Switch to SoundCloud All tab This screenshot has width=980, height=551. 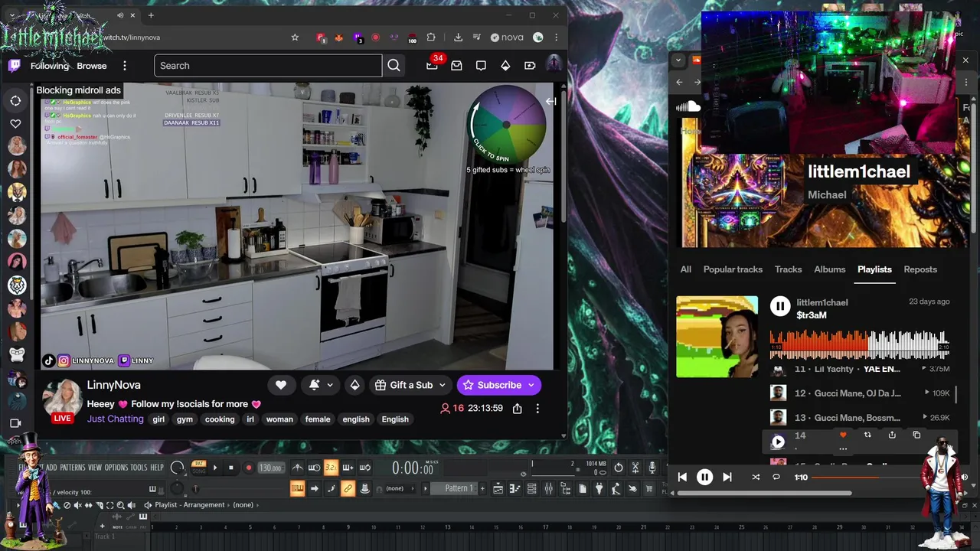tap(685, 269)
